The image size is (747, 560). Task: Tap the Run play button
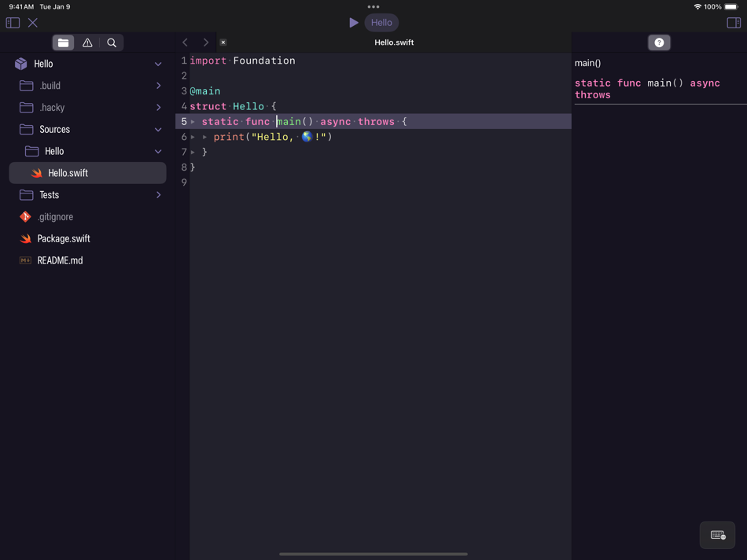pos(354,22)
